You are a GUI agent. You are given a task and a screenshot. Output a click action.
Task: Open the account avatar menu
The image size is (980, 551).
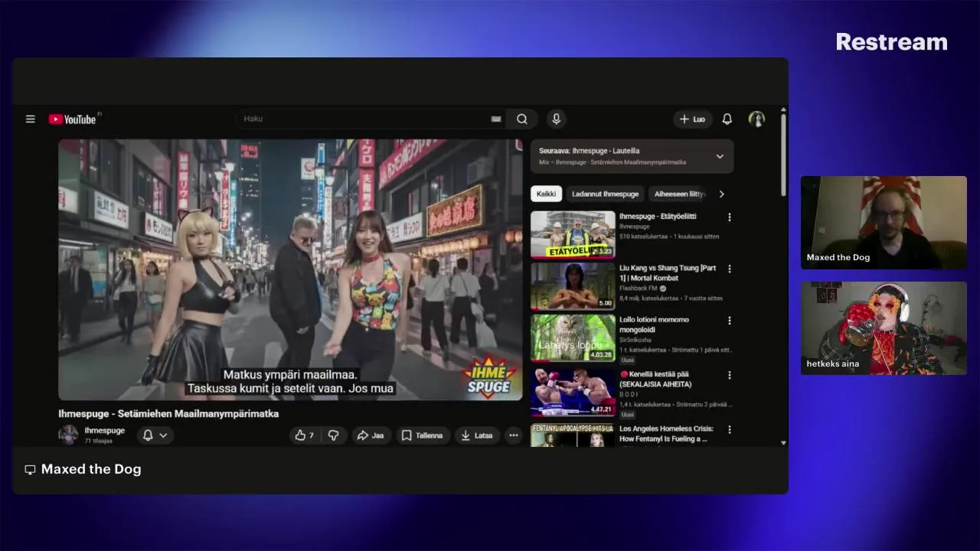(756, 119)
